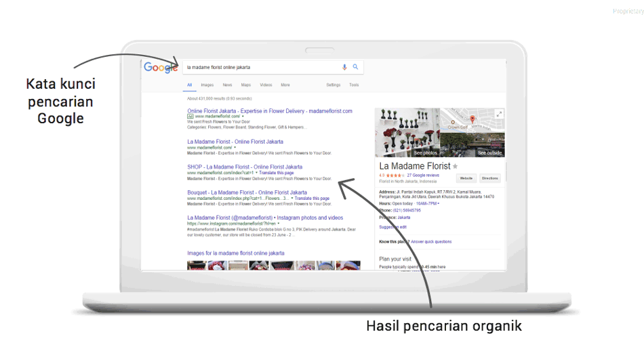Click the 4.9 star rating display
The height and width of the screenshot is (355, 644).
coord(393,175)
